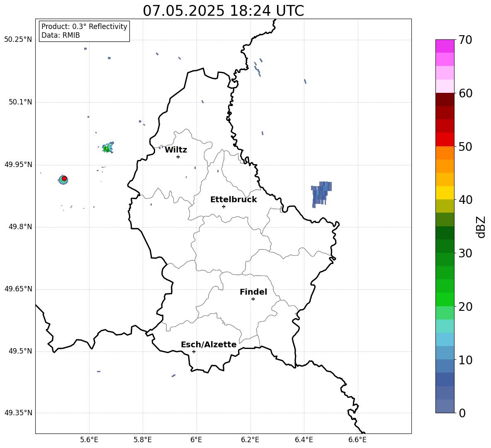Click the colorbar 20 tick label

click(x=465, y=307)
